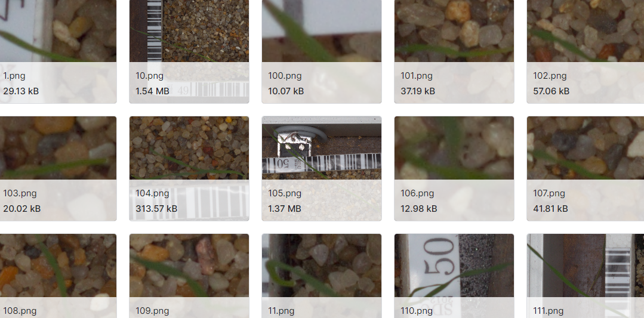The width and height of the screenshot is (644, 318).
Task: Click the 105.png filename text
Action: pyautogui.click(x=285, y=193)
